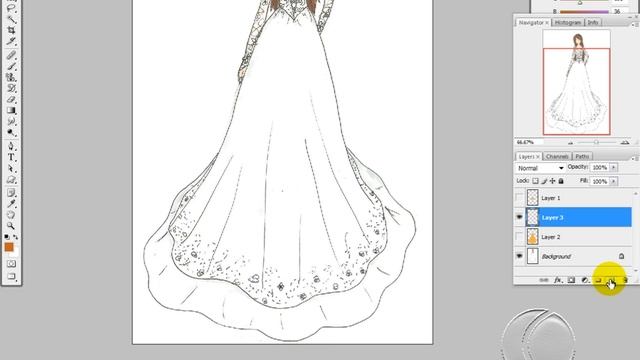Select the Pen tool
Screen dimensions: 640x360
pyautogui.click(x=11, y=146)
